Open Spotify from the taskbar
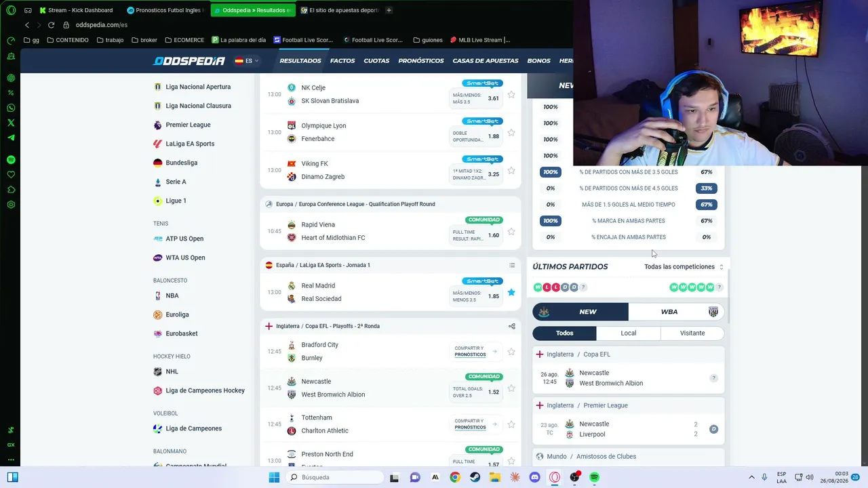This screenshot has height=488, width=868. click(595, 477)
